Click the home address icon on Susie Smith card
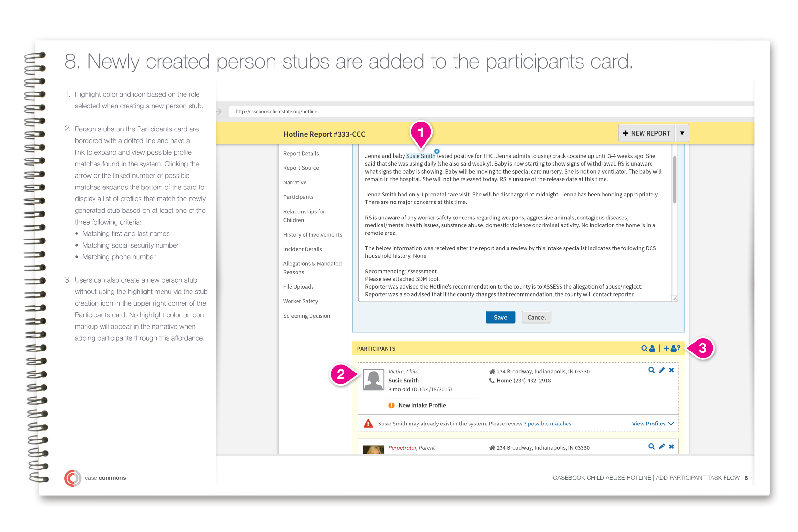The width and height of the screenshot is (798, 532). (492, 372)
